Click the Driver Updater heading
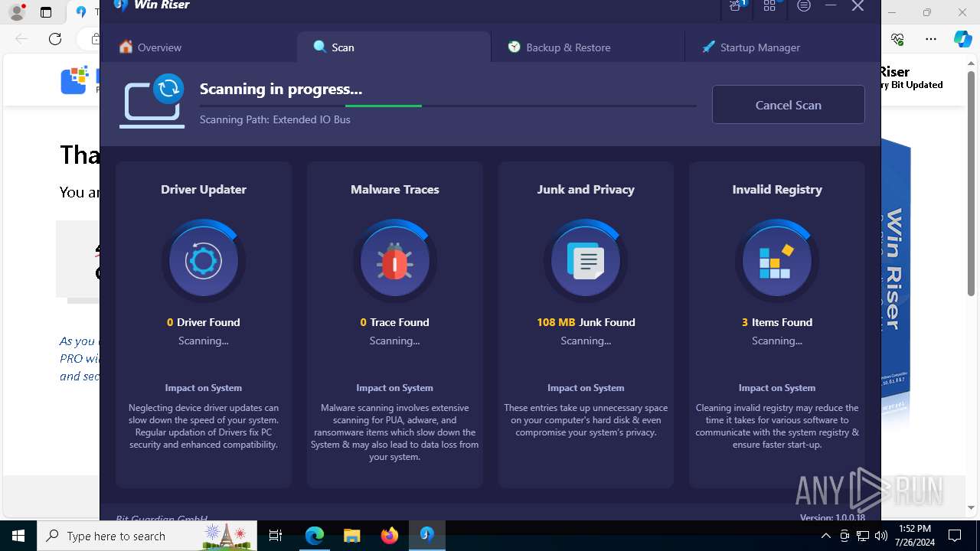This screenshot has width=980, height=551. [203, 189]
